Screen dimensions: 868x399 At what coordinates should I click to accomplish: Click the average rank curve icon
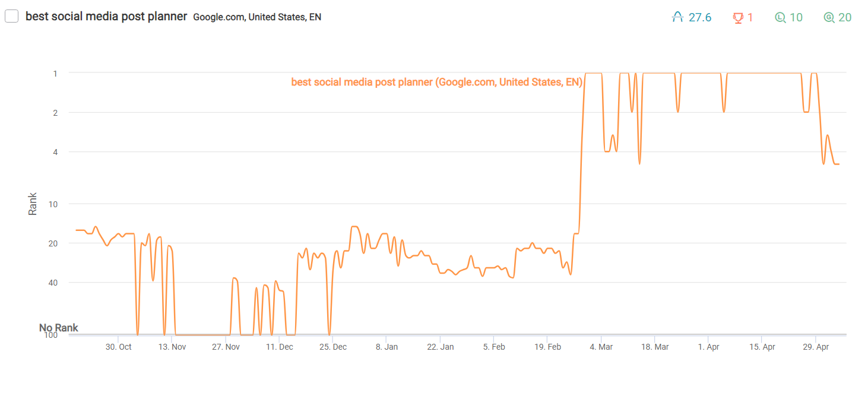pyautogui.click(x=678, y=18)
